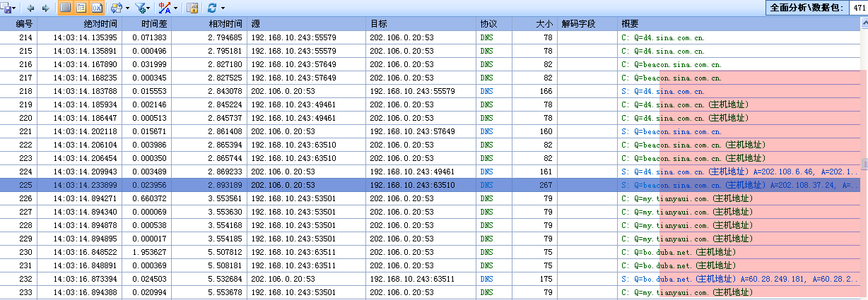Click the pane layout arrangement icon

[116, 8]
